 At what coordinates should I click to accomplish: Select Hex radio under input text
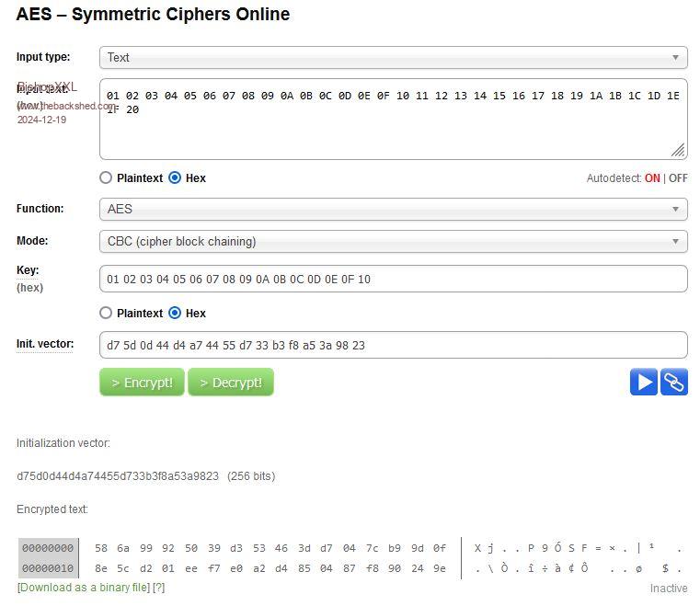tap(175, 178)
